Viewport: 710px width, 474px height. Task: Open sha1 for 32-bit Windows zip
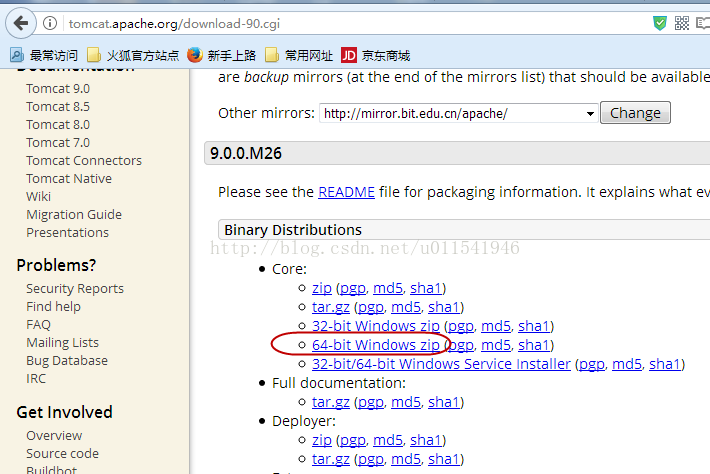(534, 326)
